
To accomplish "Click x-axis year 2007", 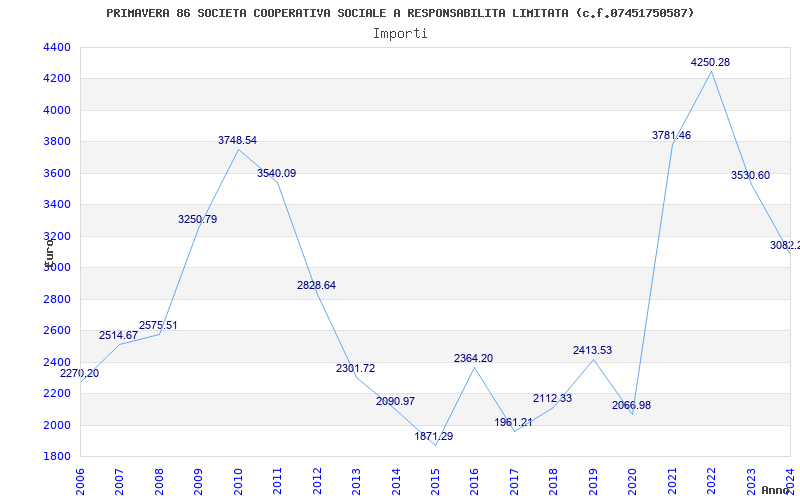I will [119, 481].
